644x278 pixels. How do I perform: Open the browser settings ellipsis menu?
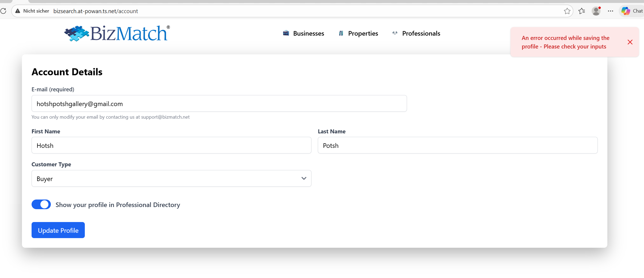tap(610, 11)
